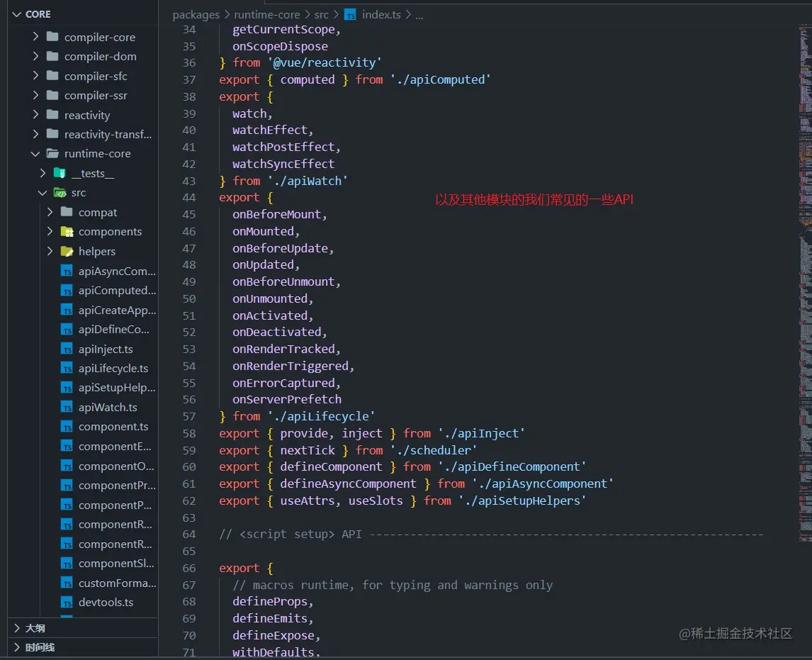The width and height of the screenshot is (812, 660).
Task: Click the reactivity folder icon
Action: [x=52, y=115]
